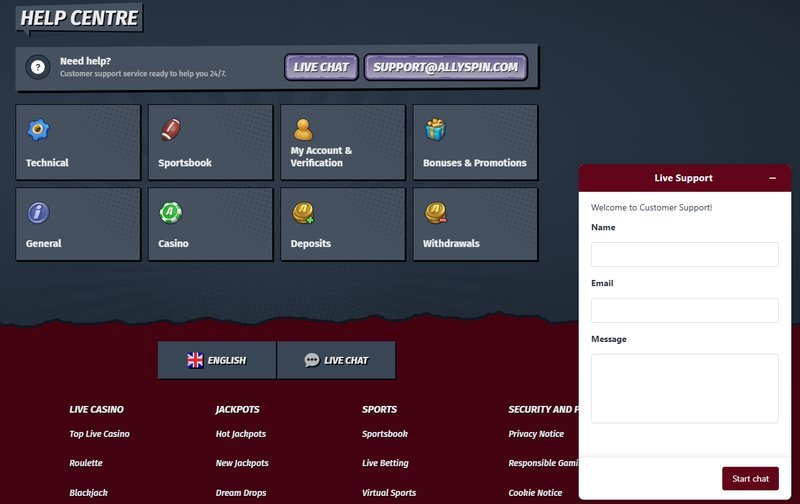
Task: Open the Sportsbook help category
Action: point(211,142)
